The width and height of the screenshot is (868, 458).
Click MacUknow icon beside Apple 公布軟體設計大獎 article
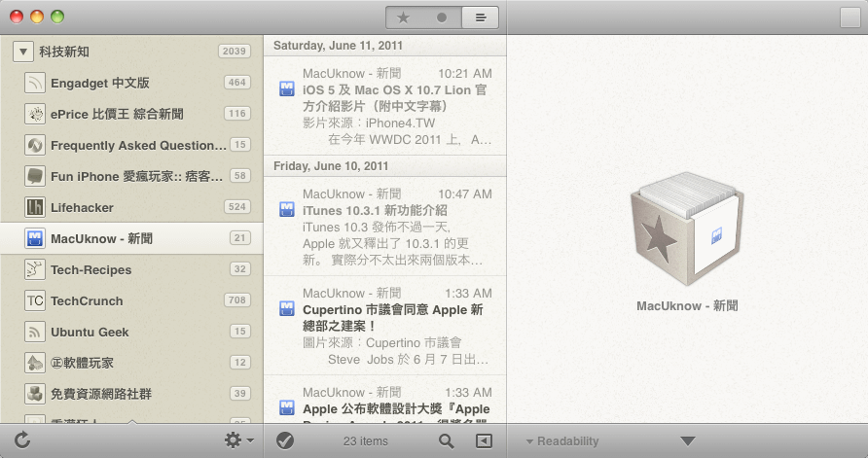coord(287,408)
